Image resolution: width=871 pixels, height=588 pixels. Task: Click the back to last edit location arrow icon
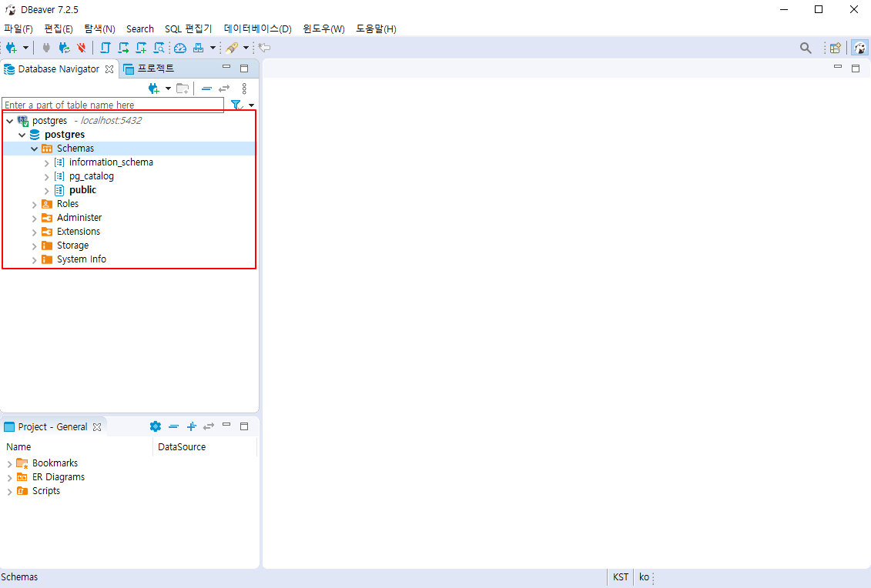click(x=265, y=48)
